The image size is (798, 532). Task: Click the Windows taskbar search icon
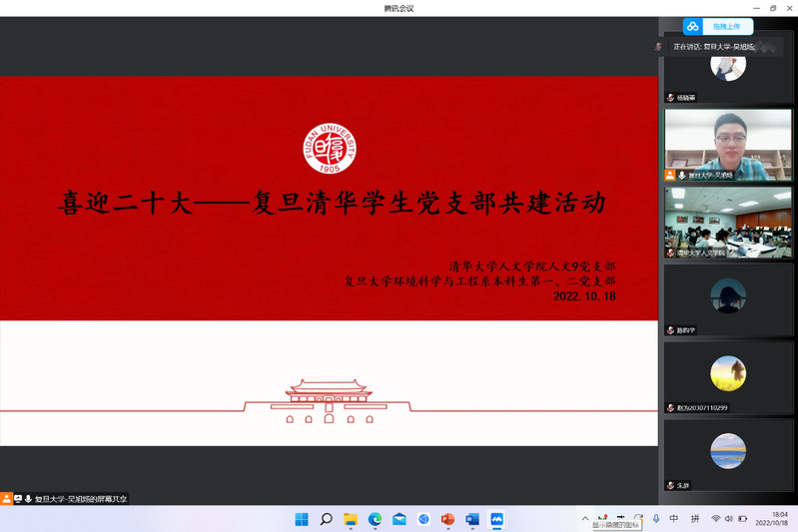(326, 519)
